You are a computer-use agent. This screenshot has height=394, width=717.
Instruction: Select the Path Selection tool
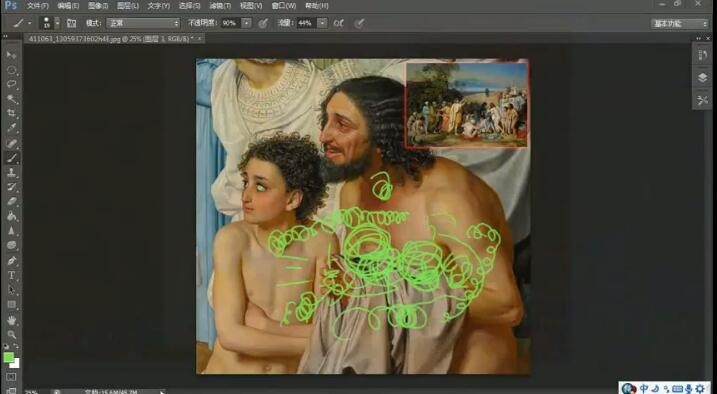coord(12,290)
